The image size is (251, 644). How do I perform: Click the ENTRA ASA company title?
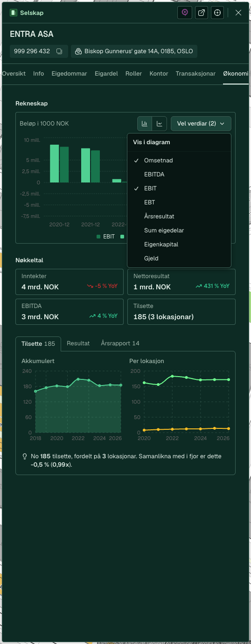pos(32,34)
